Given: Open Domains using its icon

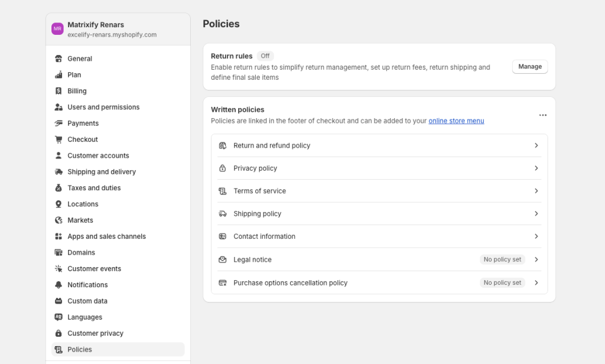Looking at the screenshot, I should [x=57, y=252].
